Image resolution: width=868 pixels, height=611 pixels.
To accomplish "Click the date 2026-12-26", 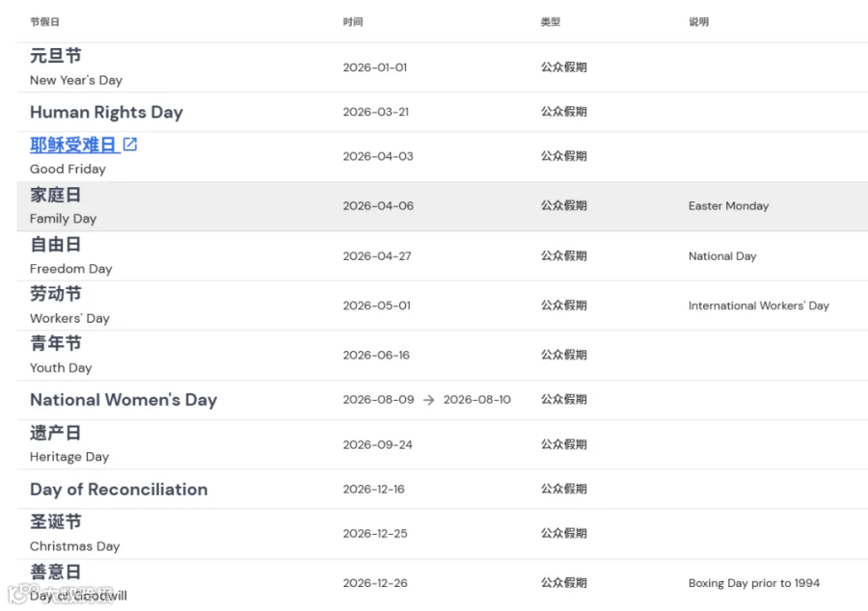I will [375, 583].
